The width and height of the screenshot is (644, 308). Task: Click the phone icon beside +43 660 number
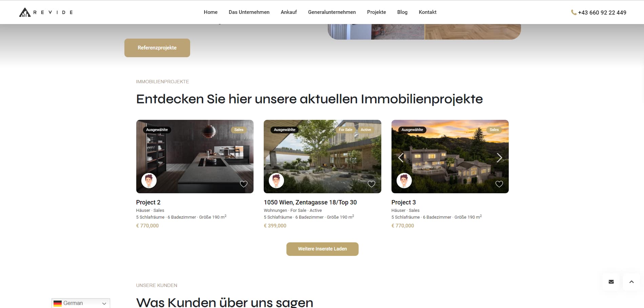point(573,13)
